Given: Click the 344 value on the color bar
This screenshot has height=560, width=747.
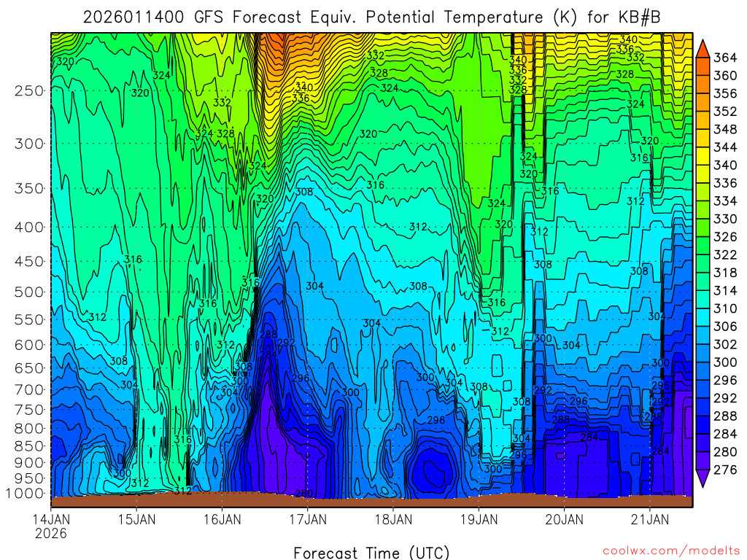Looking at the screenshot, I should click(725, 147).
